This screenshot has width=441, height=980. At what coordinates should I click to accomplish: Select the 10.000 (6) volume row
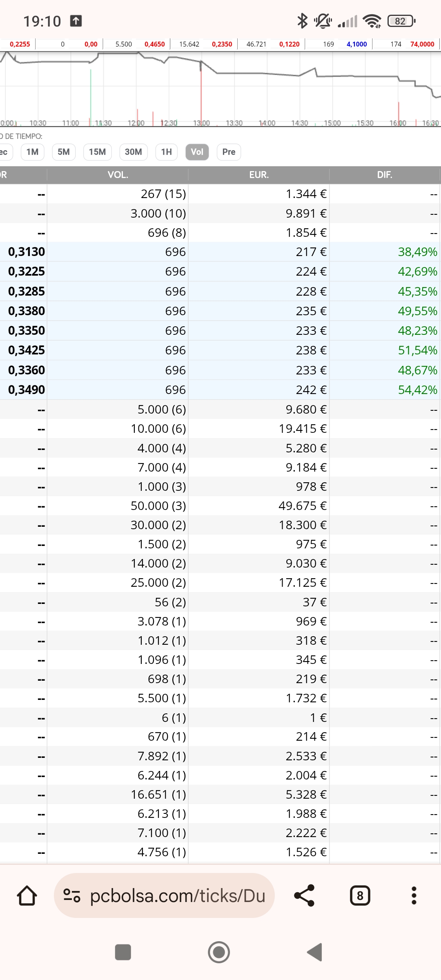220,429
